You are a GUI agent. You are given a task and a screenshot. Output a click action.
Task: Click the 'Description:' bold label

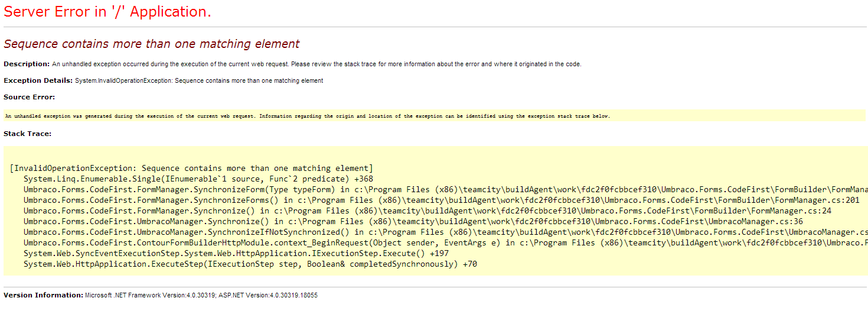tap(27, 64)
